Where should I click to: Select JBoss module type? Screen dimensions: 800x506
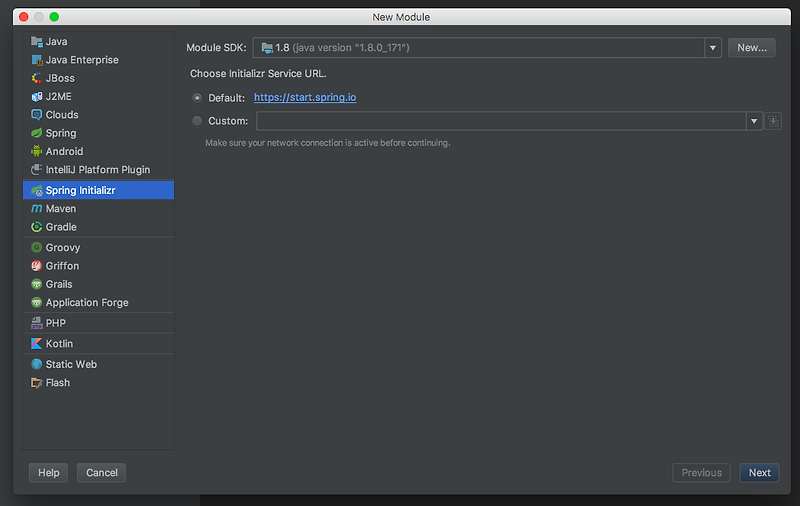click(98, 79)
